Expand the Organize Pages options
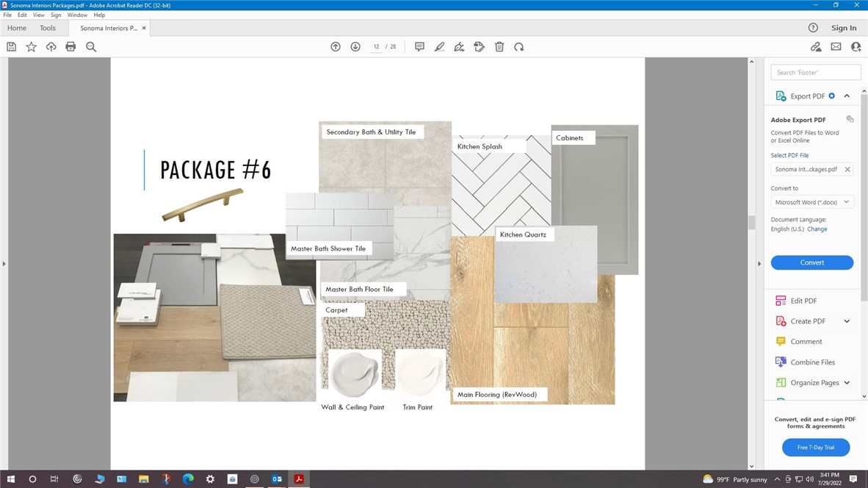868x488 pixels. pyautogui.click(x=847, y=383)
